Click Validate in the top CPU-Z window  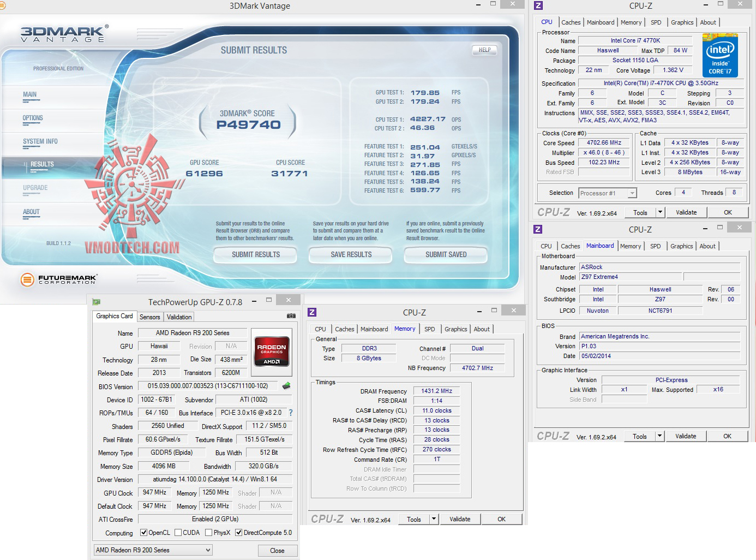click(686, 212)
